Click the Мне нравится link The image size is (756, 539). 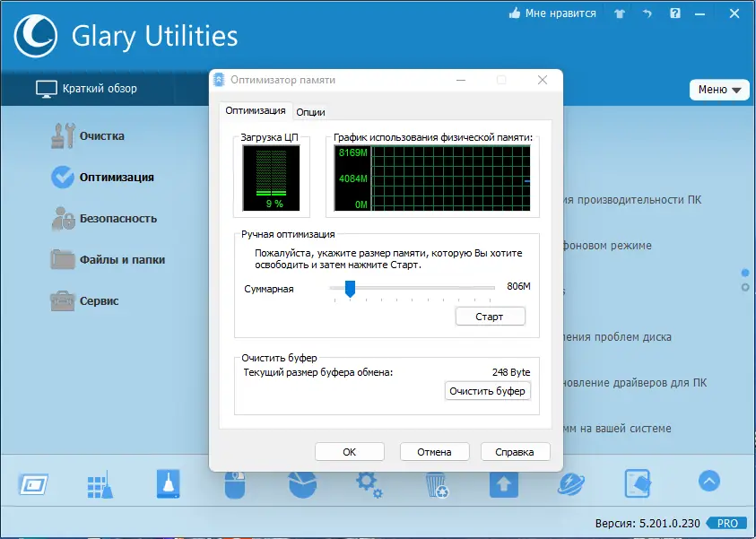click(x=560, y=13)
